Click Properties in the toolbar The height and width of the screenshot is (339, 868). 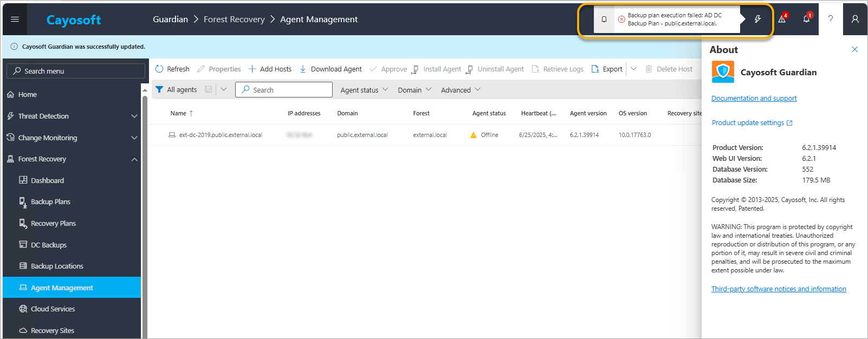[219, 69]
